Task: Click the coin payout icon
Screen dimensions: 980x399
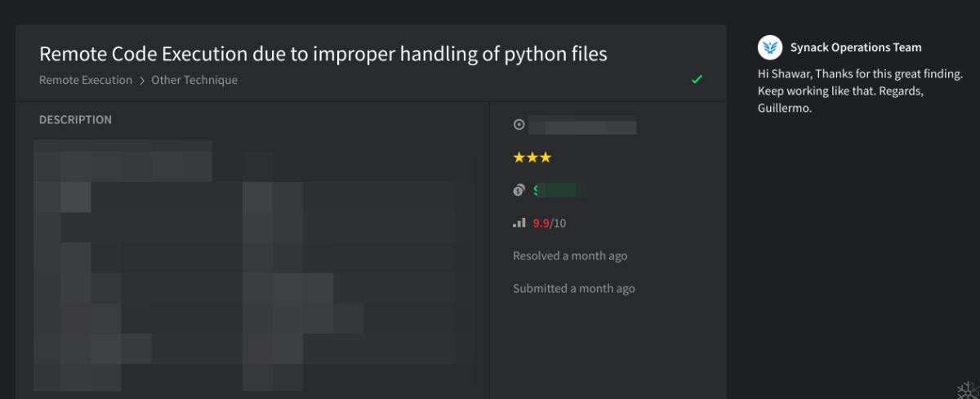Action: click(519, 190)
